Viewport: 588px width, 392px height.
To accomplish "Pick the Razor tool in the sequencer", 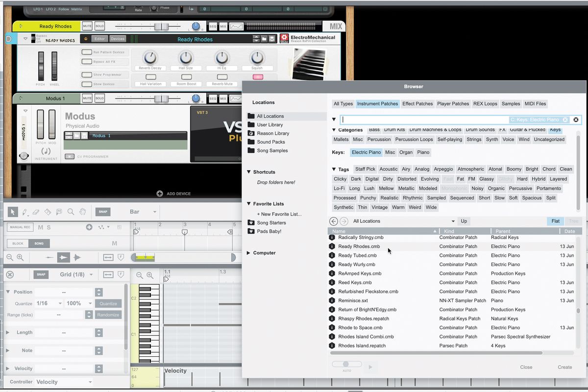I will coord(48,212).
